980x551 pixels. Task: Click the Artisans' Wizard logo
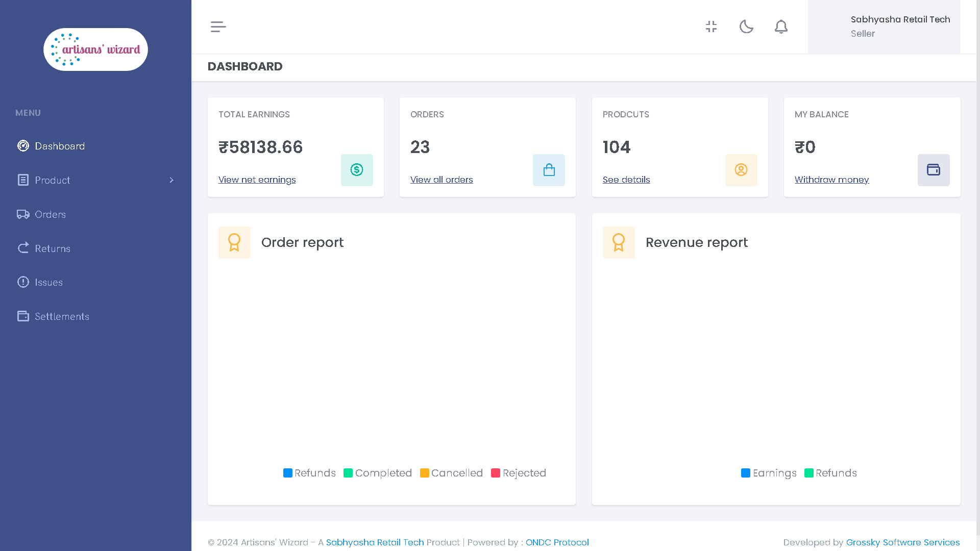point(95,49)
